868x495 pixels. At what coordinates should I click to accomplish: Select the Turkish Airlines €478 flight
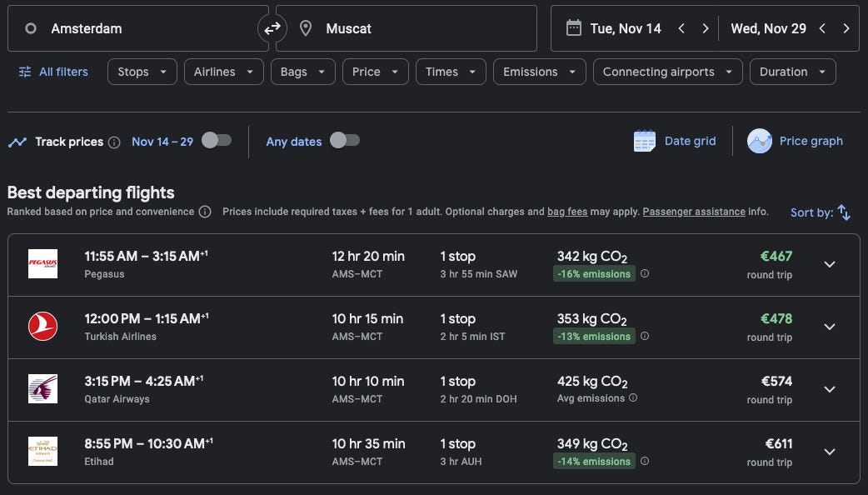tap(433, 327)
